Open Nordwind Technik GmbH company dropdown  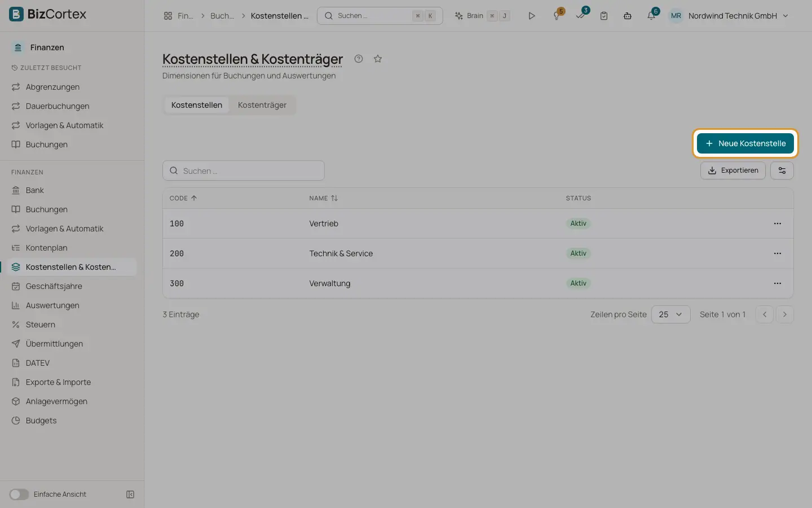[x=738, y=16]
